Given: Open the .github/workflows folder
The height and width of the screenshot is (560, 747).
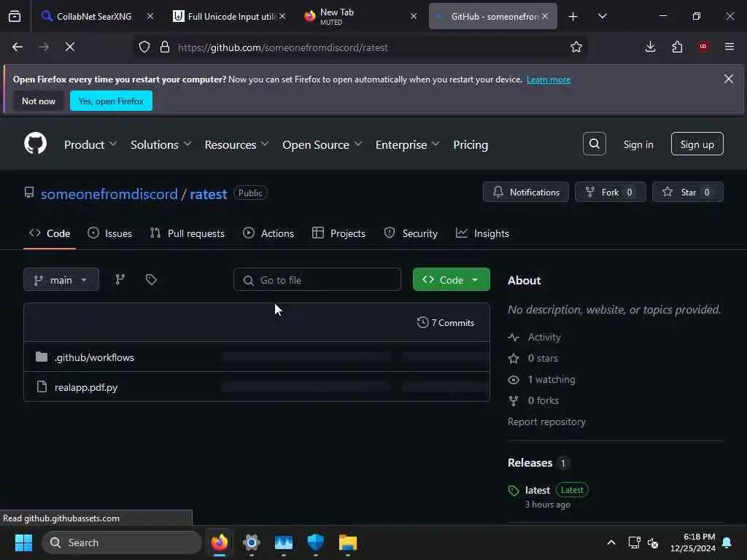Looking at the screenshot, I should pyautogui.click(x=94, y=357).
